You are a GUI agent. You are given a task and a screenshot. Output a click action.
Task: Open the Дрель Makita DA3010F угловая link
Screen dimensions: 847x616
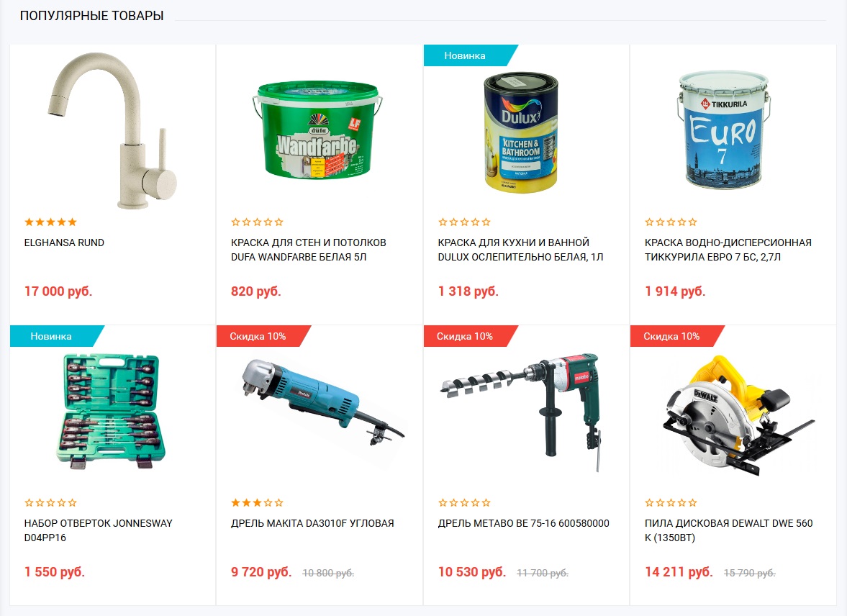312,523
